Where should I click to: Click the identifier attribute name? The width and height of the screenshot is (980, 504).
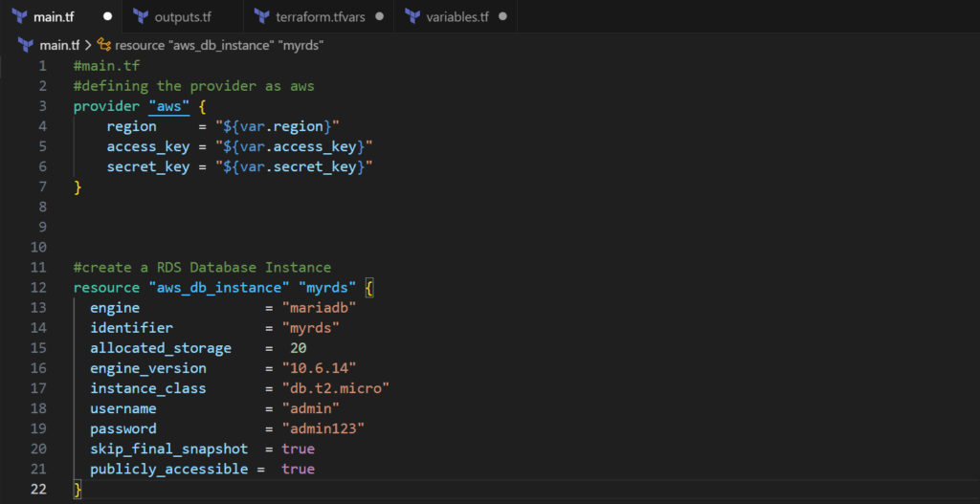coord(131,328)
